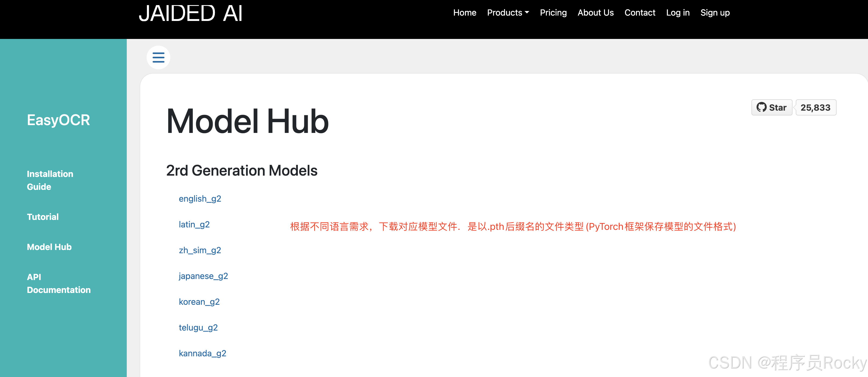
Task: Open the 25,833 stargazers count
Action: [815, 107]
